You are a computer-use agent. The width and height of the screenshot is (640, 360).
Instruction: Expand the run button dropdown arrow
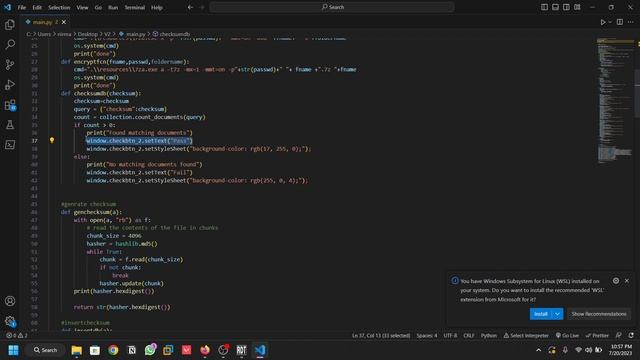point(610,22)
